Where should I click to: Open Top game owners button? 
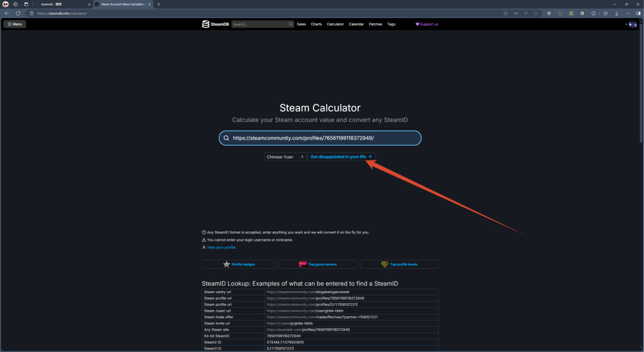tap(318, 264)
